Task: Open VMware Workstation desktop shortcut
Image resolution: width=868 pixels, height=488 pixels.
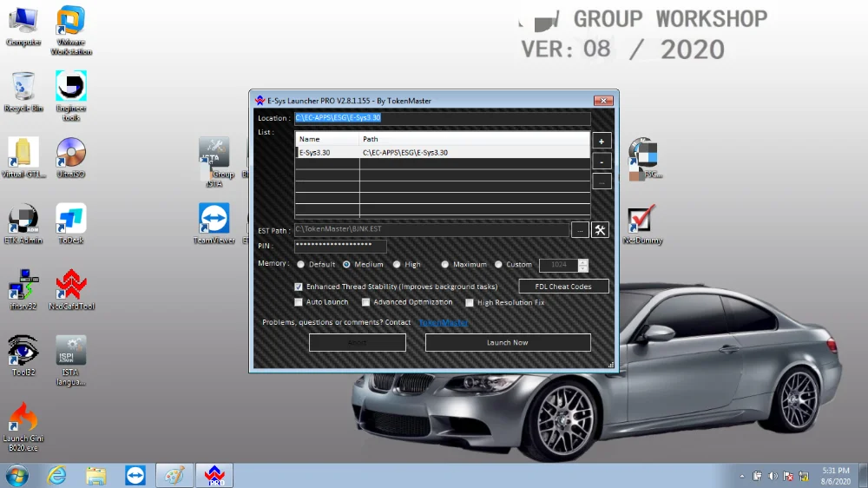Action: point(71,30)
